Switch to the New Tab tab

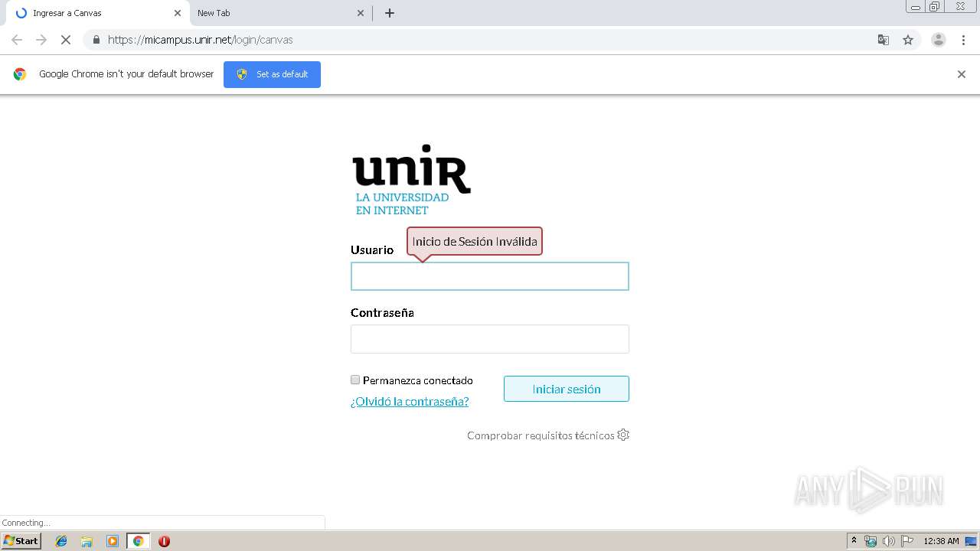tap(279, 13)
